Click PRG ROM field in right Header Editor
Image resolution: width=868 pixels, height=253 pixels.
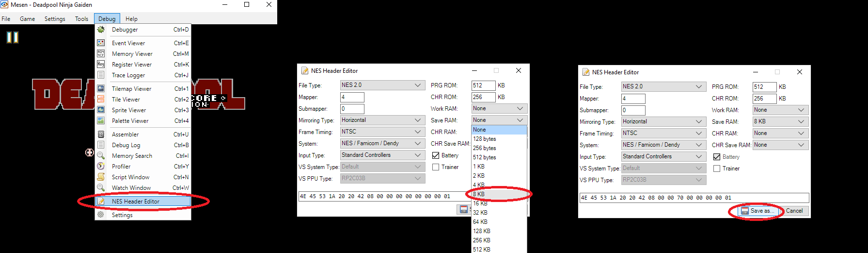pyautogui.click(x=764, y=87)
